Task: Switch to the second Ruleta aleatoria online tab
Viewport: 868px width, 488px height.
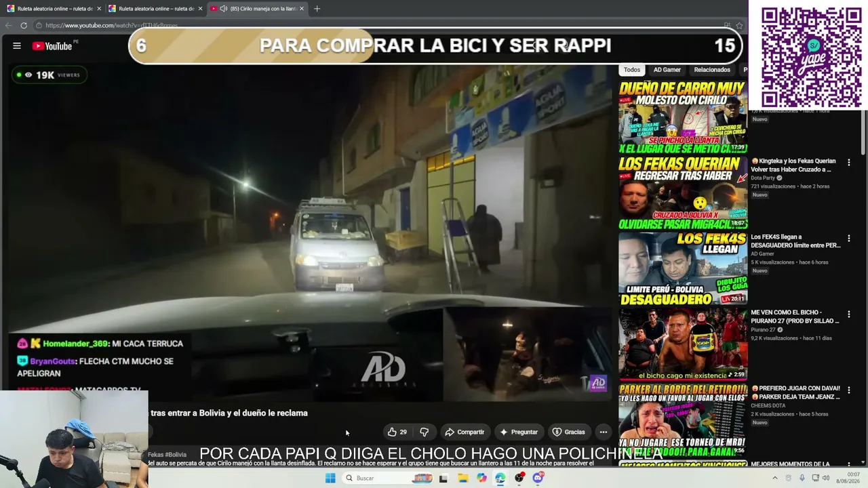Action: [155, 9]
